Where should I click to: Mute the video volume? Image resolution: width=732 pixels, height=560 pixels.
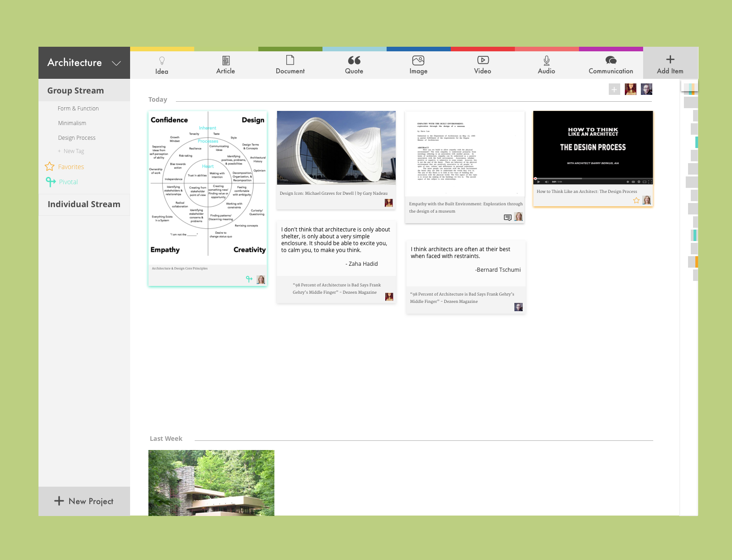[546, 182]
